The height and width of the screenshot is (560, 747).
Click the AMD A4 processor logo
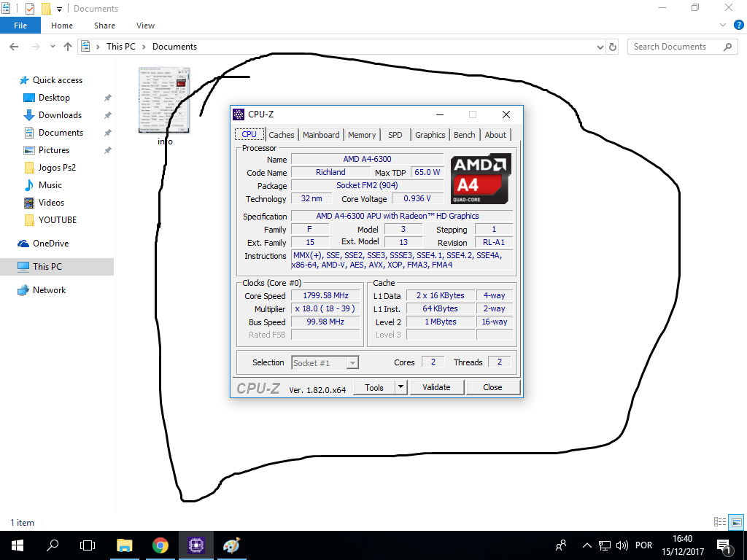click(481, 179)
